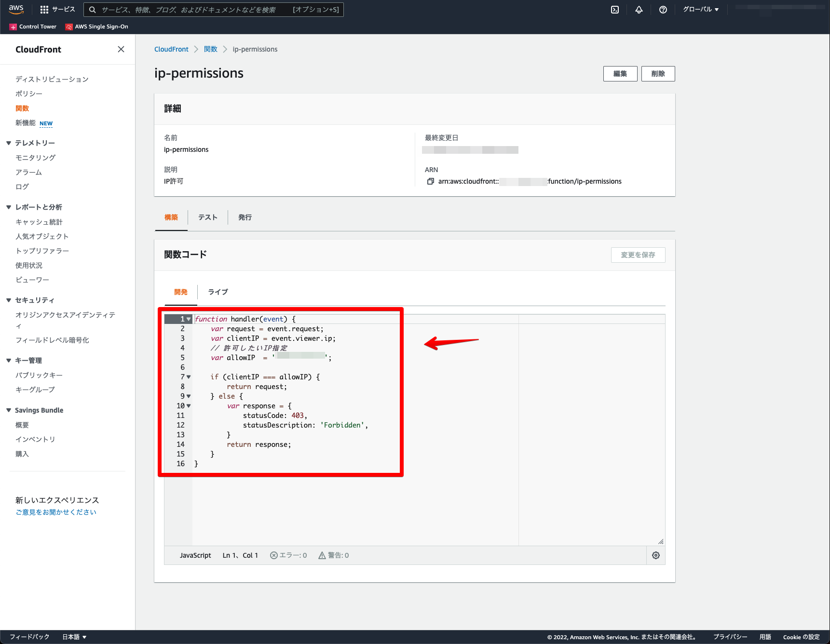This screenshot has height=644, width=830.
Task: Select the 開発 code tab
Action: pyautogui.click(x=181, y=292)
